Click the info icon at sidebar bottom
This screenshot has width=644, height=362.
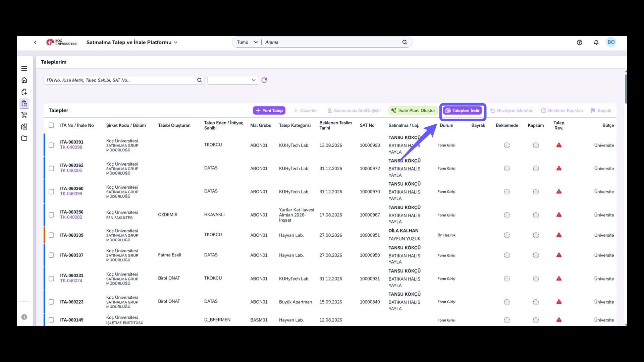pyautogui.click(x=24, y=317)
